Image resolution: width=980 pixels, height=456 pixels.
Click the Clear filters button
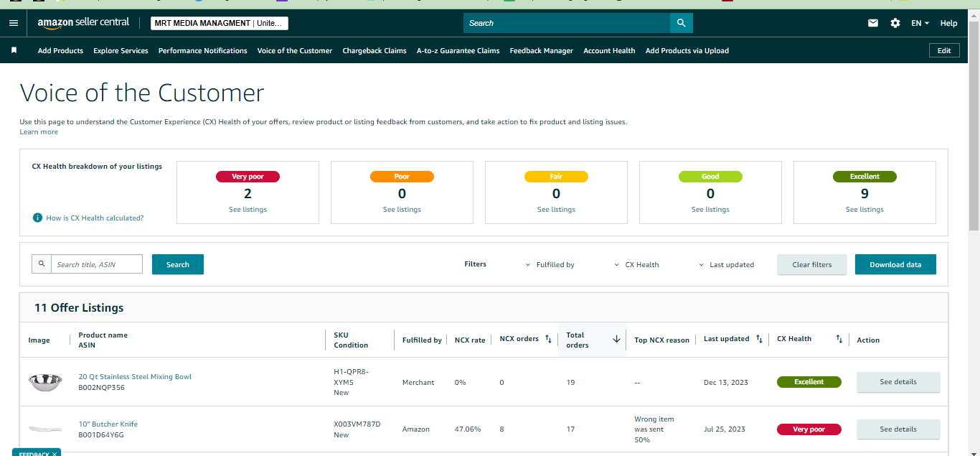click(812, 264)
